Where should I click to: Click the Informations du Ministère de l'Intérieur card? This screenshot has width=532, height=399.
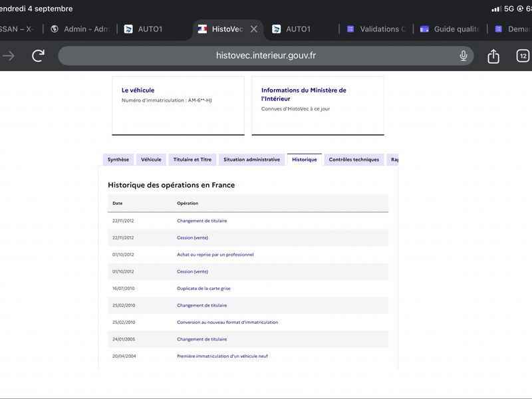318,106
